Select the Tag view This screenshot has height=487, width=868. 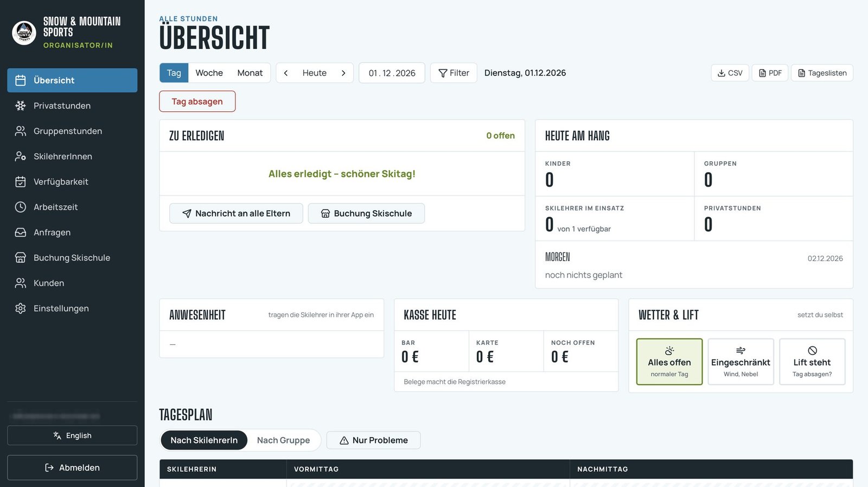[174, 73]
